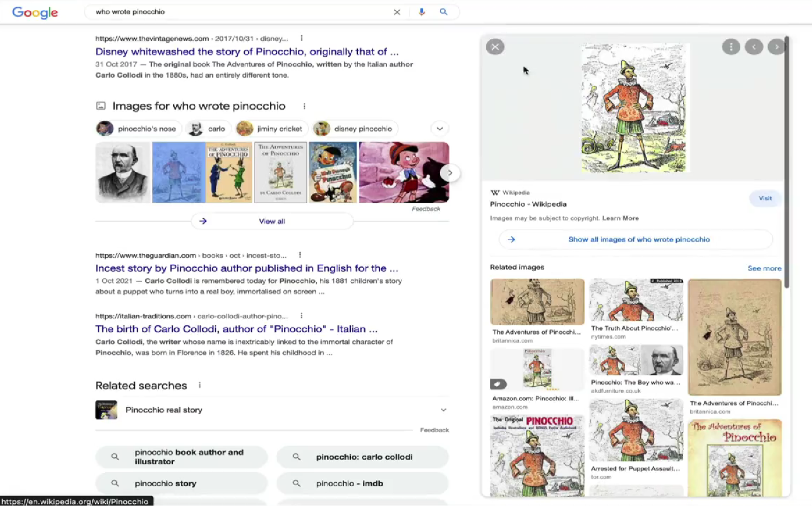The height and width of the screenshot is (514, 812).
Task: Click the View all images button
Action: point(272,221)
